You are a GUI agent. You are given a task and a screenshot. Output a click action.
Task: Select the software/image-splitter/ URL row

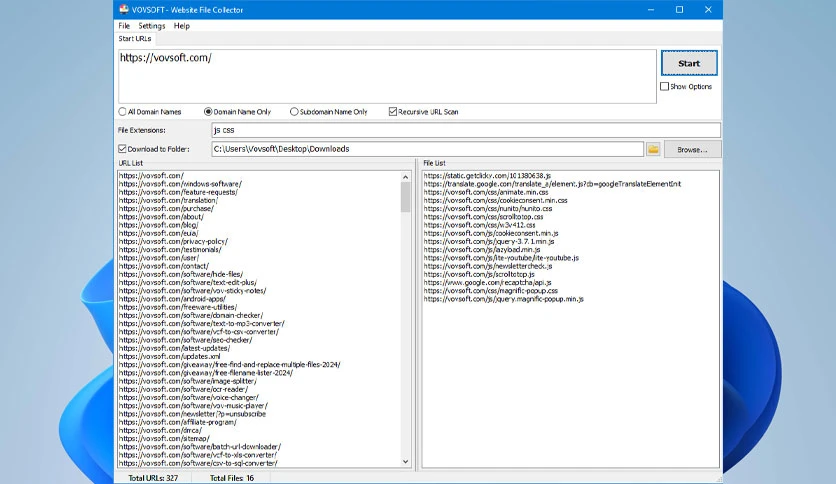[x=188, y=381]
